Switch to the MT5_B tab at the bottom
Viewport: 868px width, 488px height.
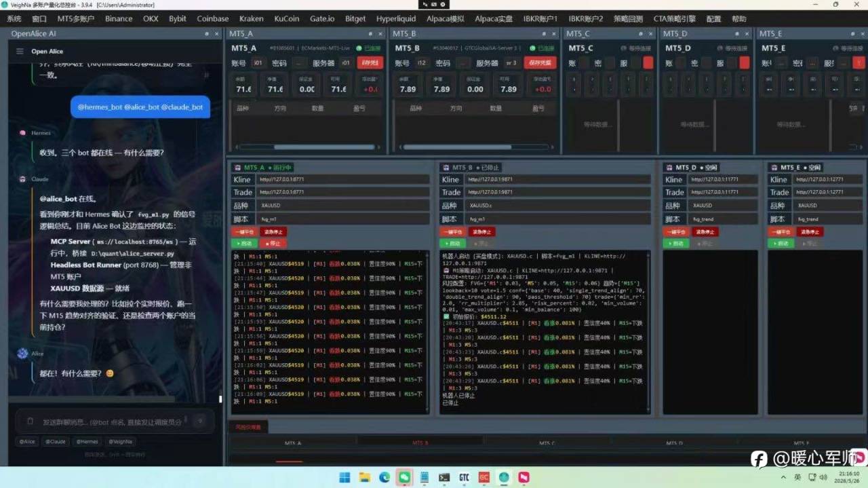point(420,443)
